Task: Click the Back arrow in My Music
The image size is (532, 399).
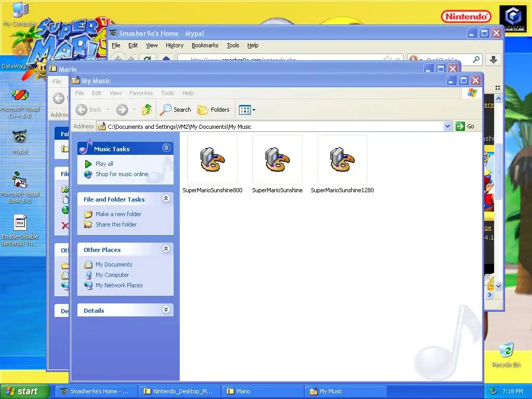Action: pos(88,110)
